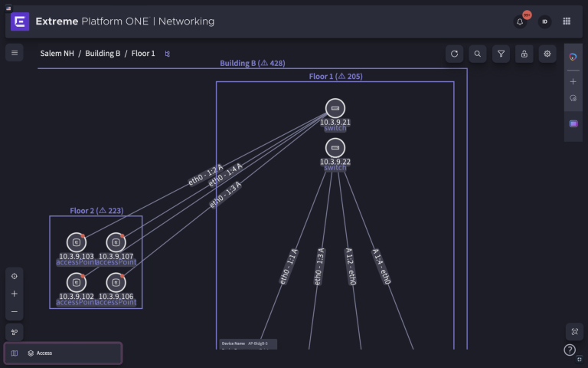Open topology settings gear

coord(547,54)
